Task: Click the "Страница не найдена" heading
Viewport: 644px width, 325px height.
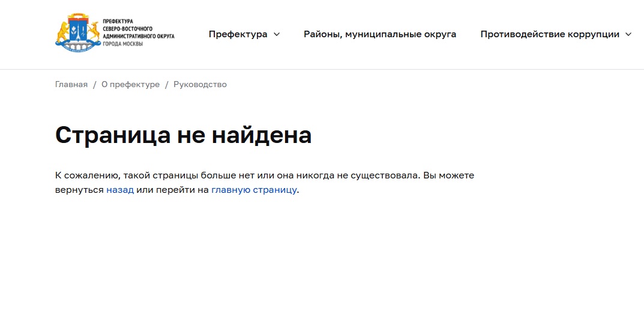Action: 183,135
